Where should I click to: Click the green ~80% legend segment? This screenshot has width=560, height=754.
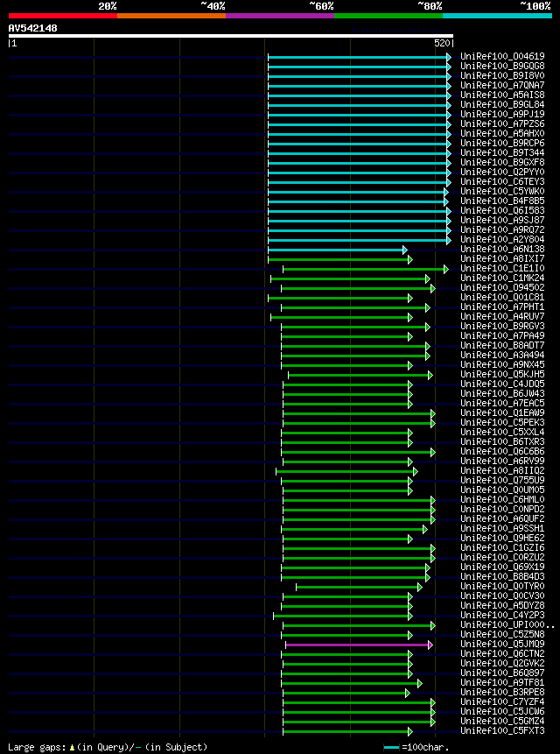click(388, 16)
